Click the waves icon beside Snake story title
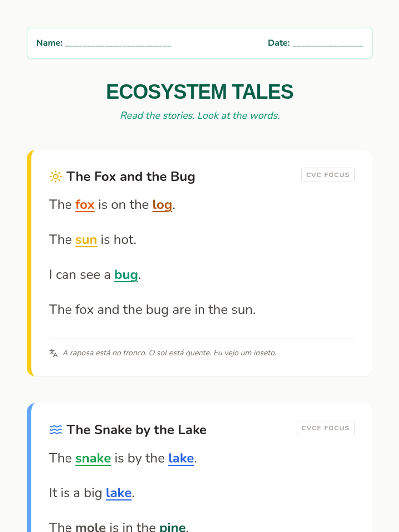The width and height of the screenshot is (399, 532). pos(55,430)
